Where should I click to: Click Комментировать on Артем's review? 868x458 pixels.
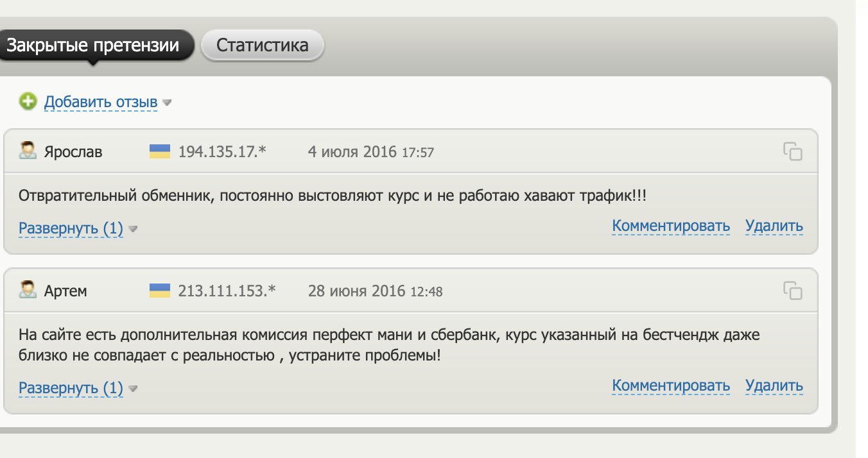coord(670,386)
